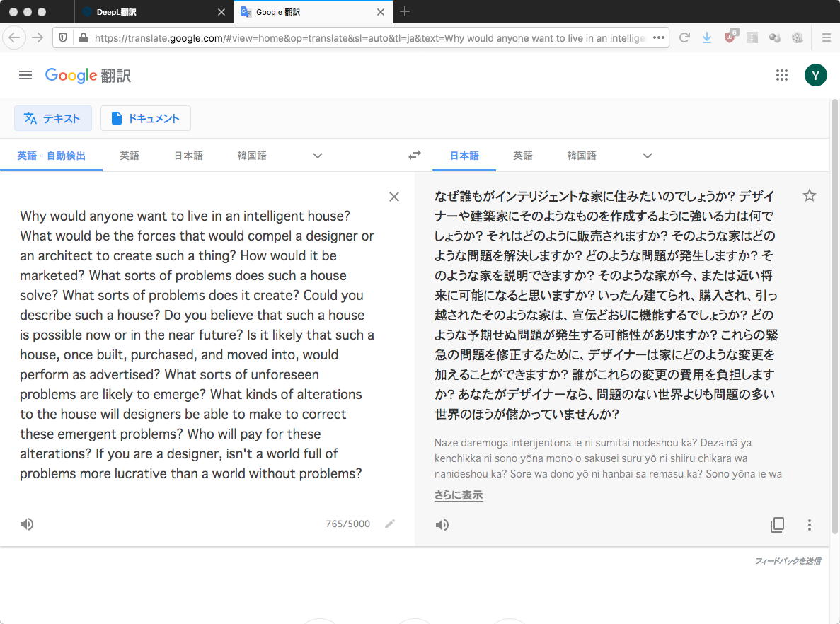
Task: Close the DeepL翻訳 tab
Action: click(221, 12)
